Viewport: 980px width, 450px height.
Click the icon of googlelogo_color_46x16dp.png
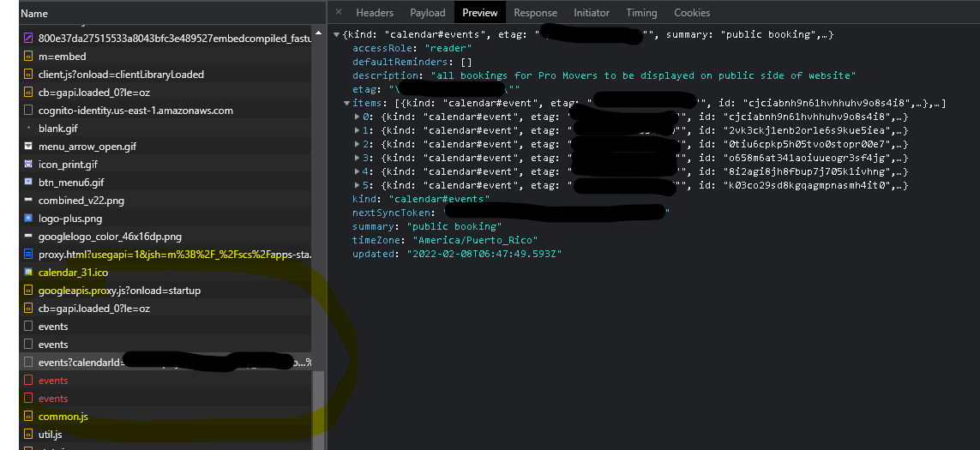[28, 237]
